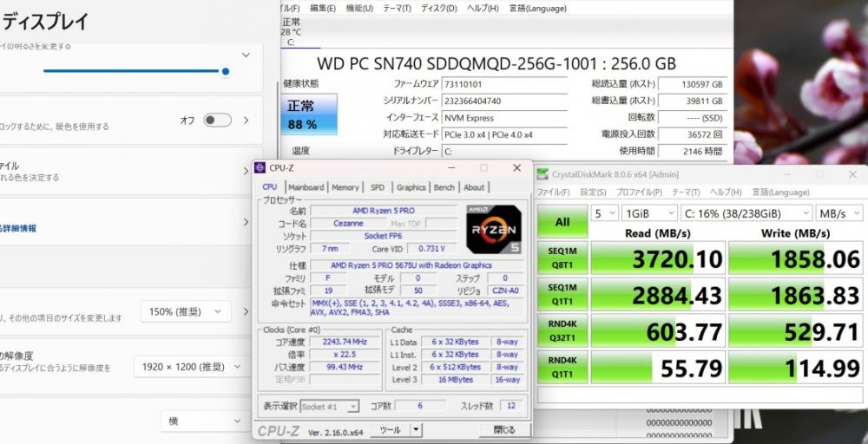Viewport: 868px width, 444px height.
Task: Open テーマ menu in CrystalDiskMark
Action: (686, 193)
